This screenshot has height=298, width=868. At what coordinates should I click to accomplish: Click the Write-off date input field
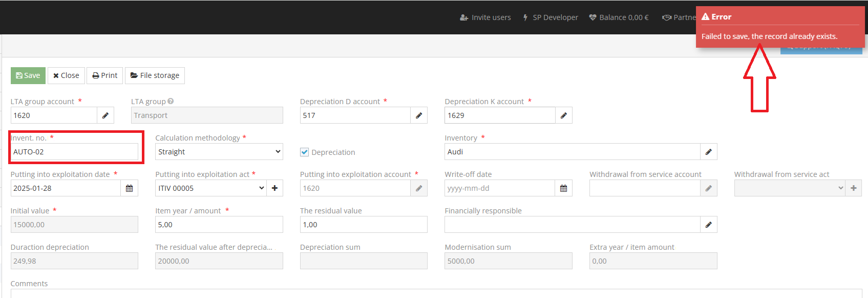(x=500, y=188)
